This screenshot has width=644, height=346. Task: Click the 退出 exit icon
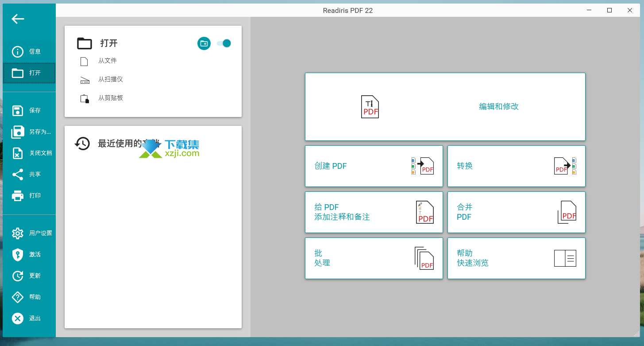coord(18,318)
